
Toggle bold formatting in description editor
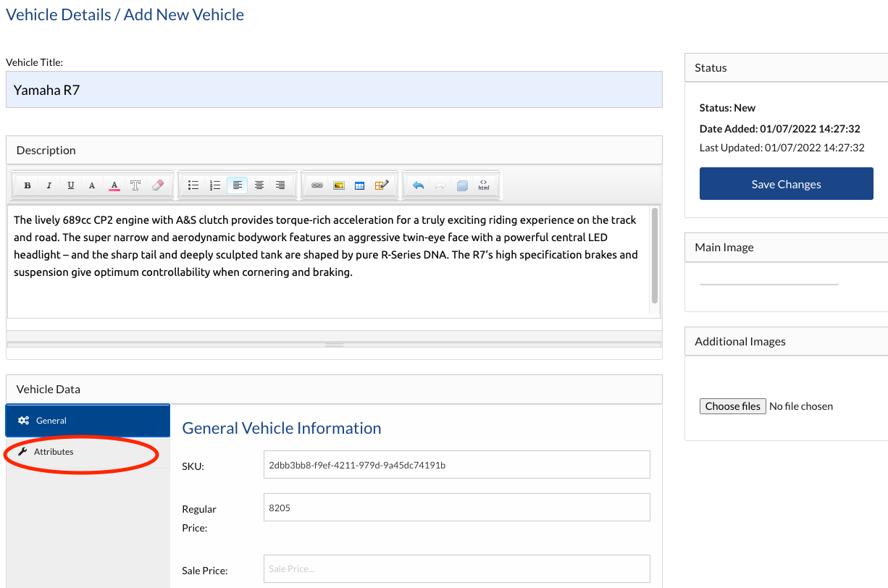pos(28,185)
